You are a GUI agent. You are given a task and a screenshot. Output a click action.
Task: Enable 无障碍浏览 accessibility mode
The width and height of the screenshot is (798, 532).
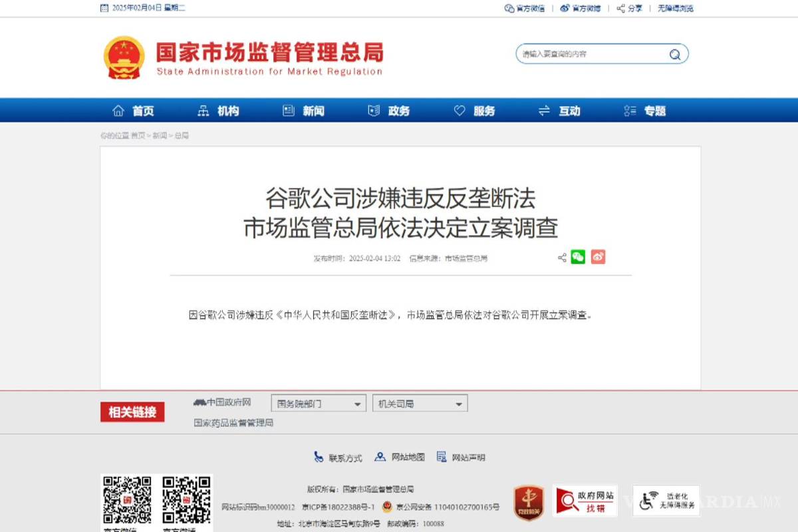click(674, 8)
